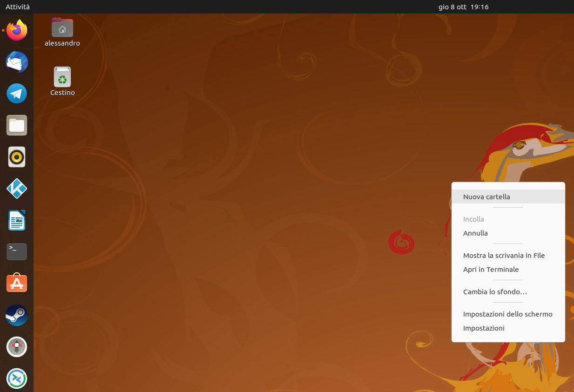This screenshot has width=574, height=392.
Task: Select the Cestino trash icon
Action: pyautogui.click(x=62, y=81)
